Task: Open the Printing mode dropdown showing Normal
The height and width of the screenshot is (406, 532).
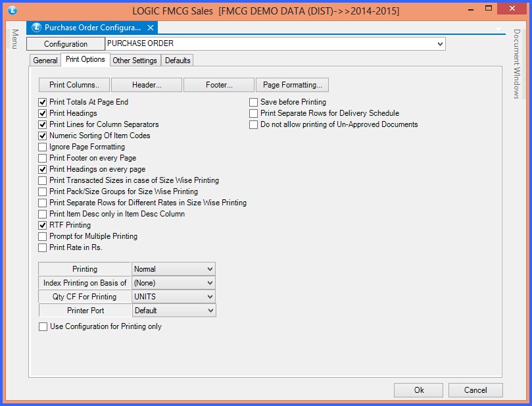Action: click(174, 269)
